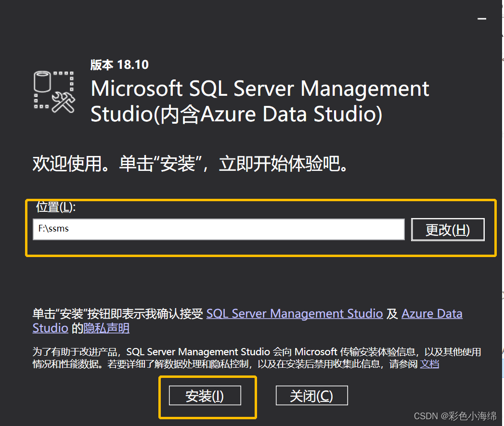Click the Install 安装(I) button
The image size is (504, 426).
tap(205, 396)
